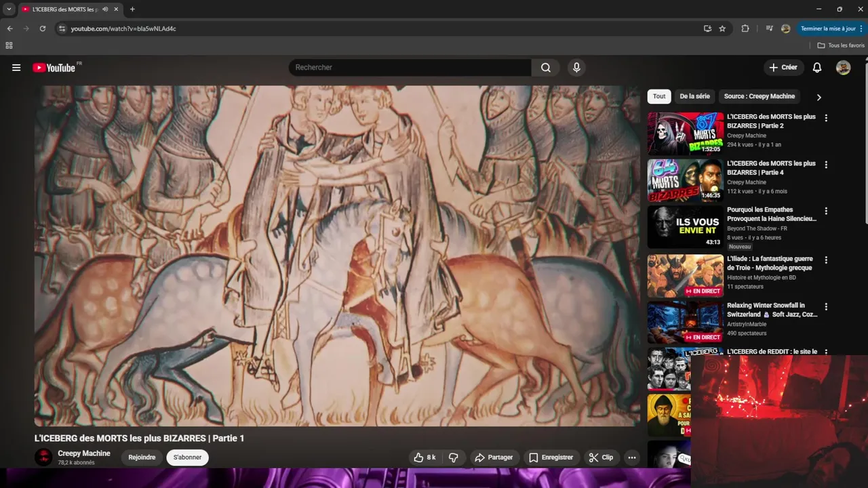Open options for MORTS BIZARRES Partie 2

[x=826, y=118]
